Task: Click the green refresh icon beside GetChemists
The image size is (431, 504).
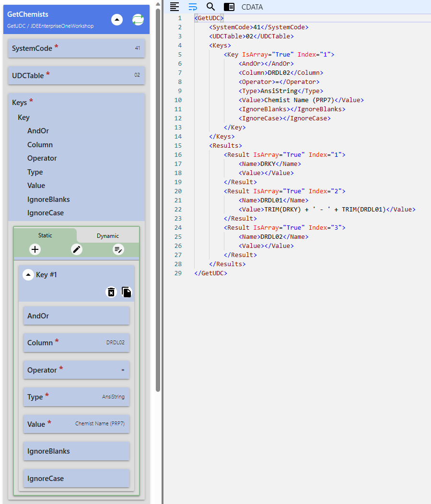Action: click(138, 20)
